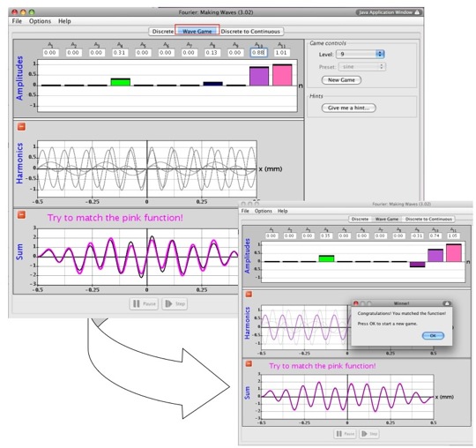Click Step button in the second window
The height and width of the screenshot is (448, 476).
tap(369, 434)
